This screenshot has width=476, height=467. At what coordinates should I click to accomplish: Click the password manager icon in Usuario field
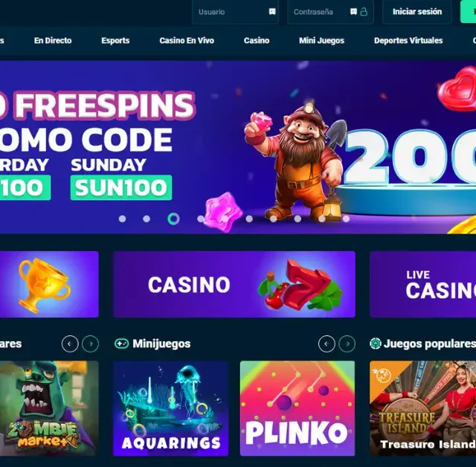click(x=272, y=12)
